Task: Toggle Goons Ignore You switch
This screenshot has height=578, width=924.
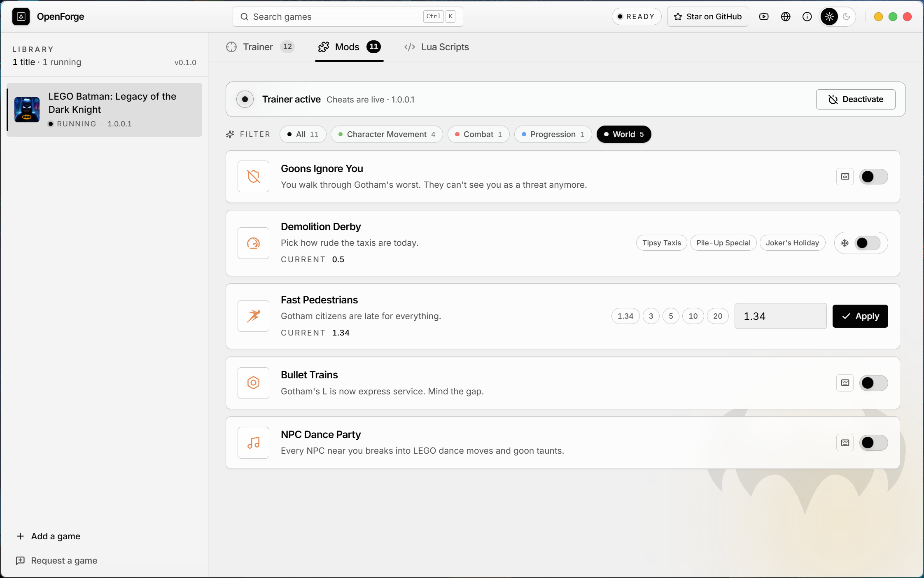Action: [x=873, y=177]
